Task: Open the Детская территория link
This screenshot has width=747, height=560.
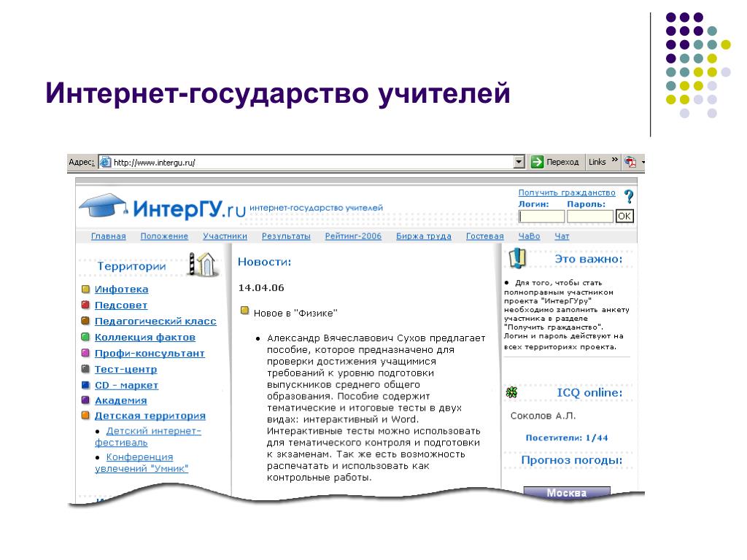Action: coord(150,416)
